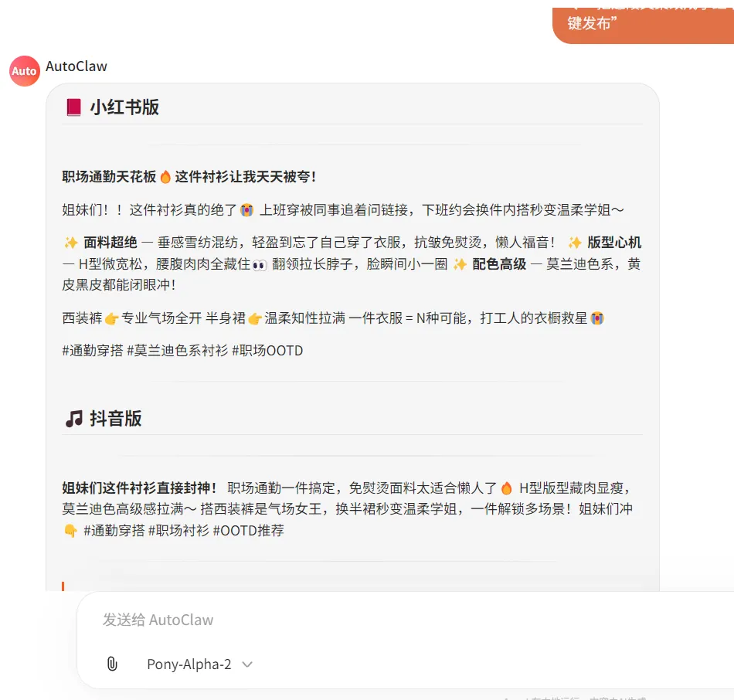
Task: Click the orange user message bubble '键发布'
Action: coord(643,25)
